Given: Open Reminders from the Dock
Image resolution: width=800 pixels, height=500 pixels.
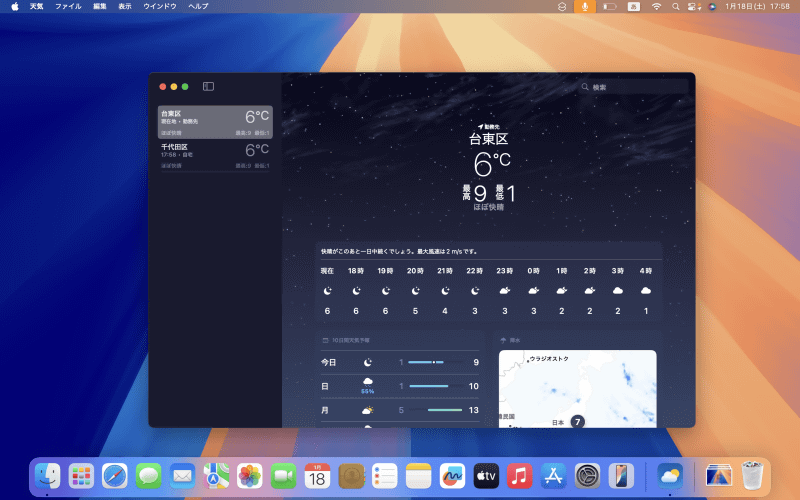Looking at the screenshot, I should point(385,477).
